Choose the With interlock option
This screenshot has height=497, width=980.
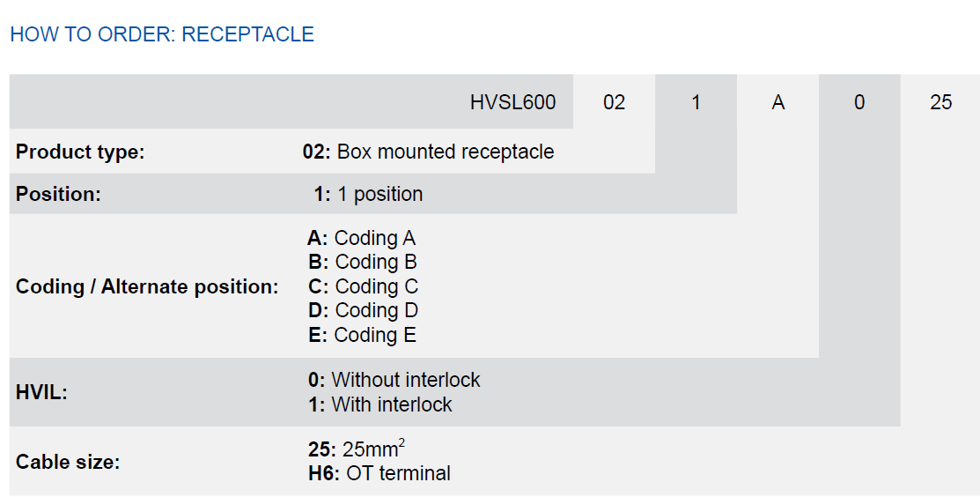tap(380, 404)
